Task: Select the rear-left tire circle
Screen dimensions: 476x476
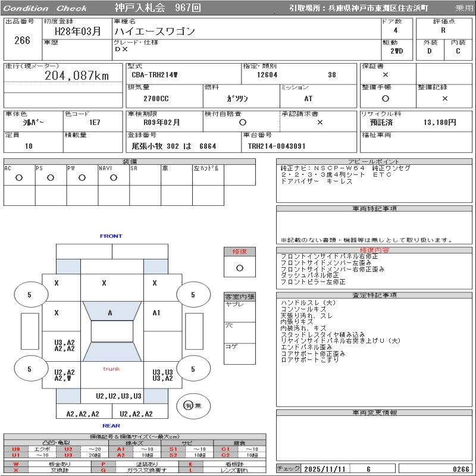Action: coord(29,369)
